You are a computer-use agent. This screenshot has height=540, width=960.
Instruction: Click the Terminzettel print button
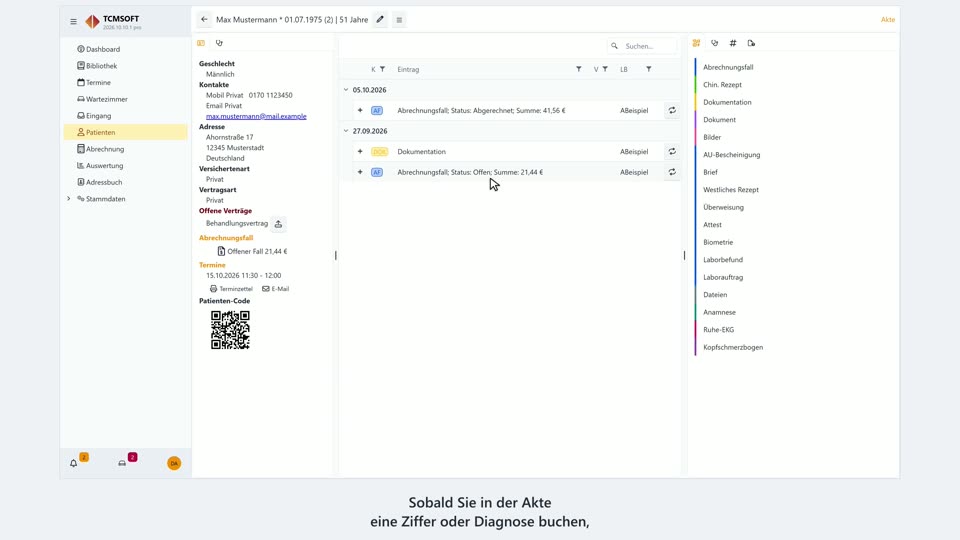pyautogui.click(x=231, y=289)
